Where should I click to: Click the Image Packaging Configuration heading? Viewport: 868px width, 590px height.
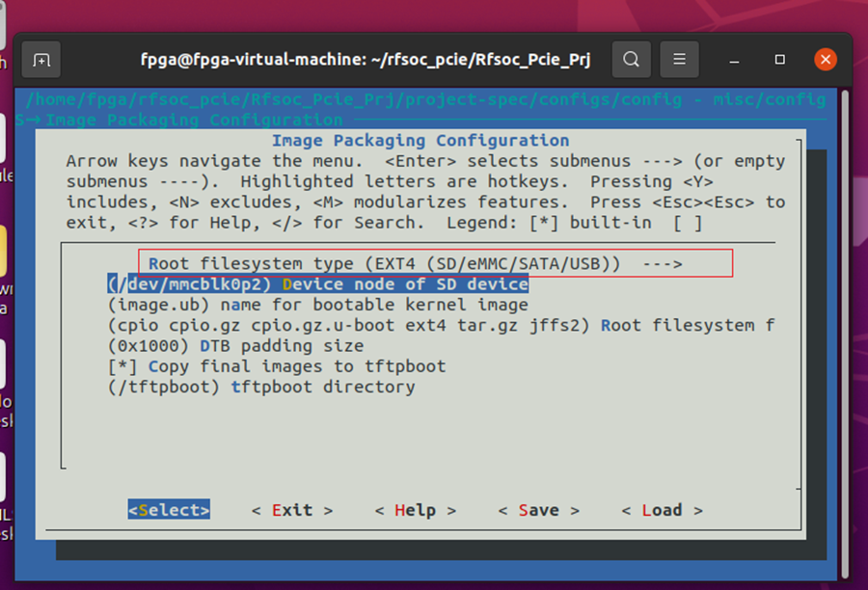[420, 141]
